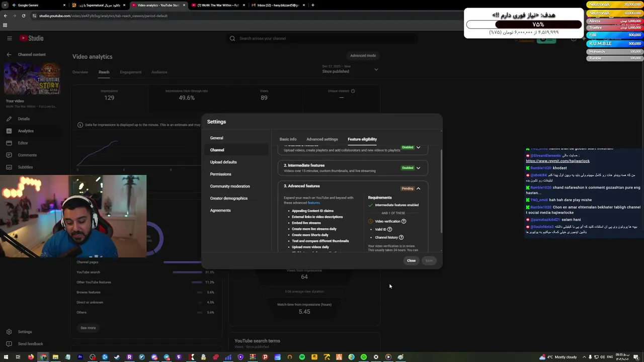The width and height of the screenshot is (644, 362).
Task: Click Unique viewers info icon
Action: coord(353,91)
